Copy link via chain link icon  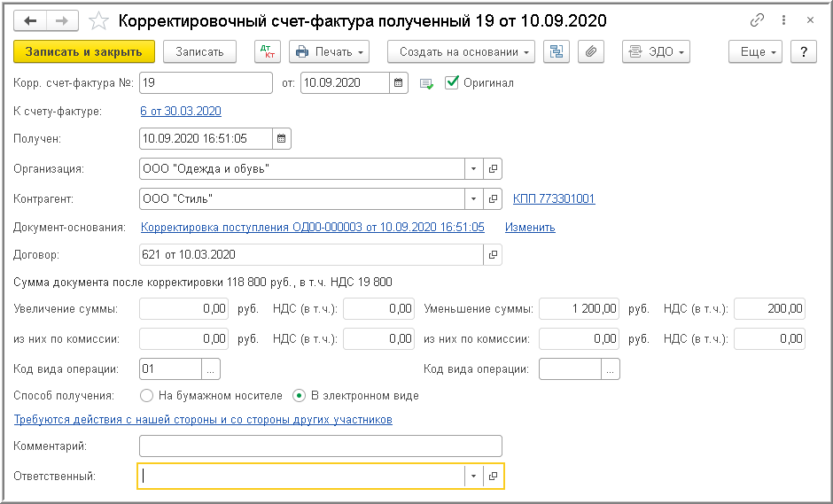(757, 19)
